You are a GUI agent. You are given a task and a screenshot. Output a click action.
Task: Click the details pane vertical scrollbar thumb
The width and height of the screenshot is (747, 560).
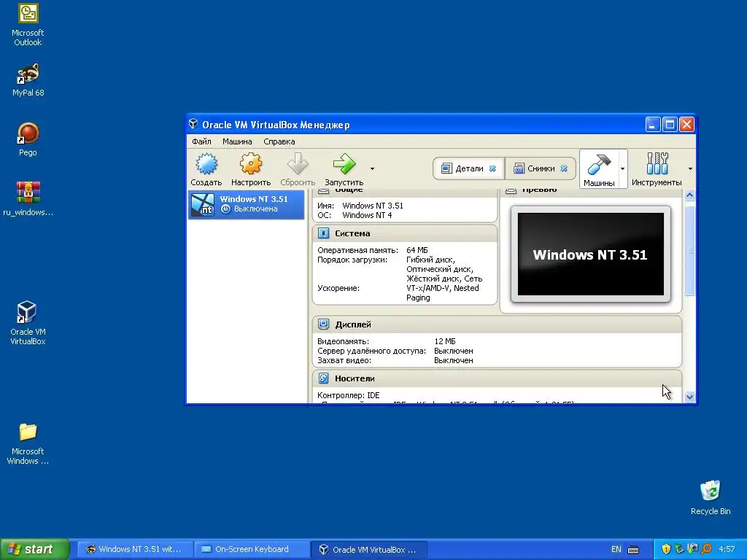pos(689,251)
